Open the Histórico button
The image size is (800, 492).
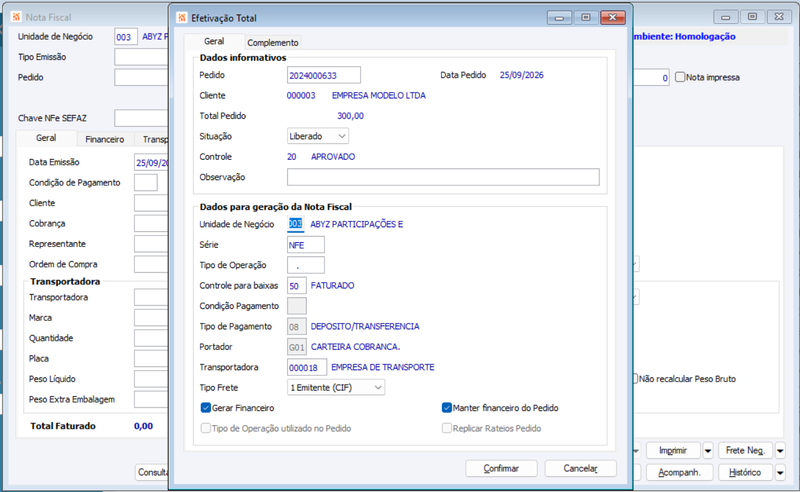point(745,473)
